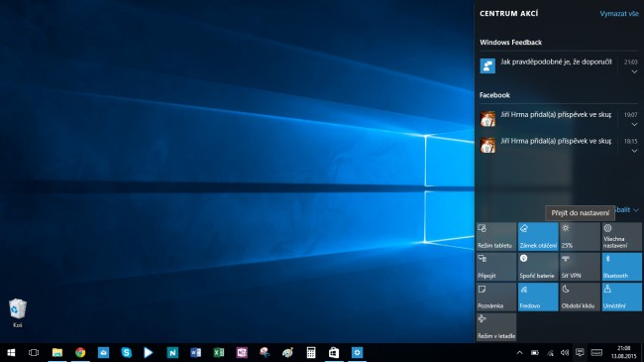Expand the 19:07 Facebook notification chevron
Screen dimensions: 644x362
click(x=634, y=124)
